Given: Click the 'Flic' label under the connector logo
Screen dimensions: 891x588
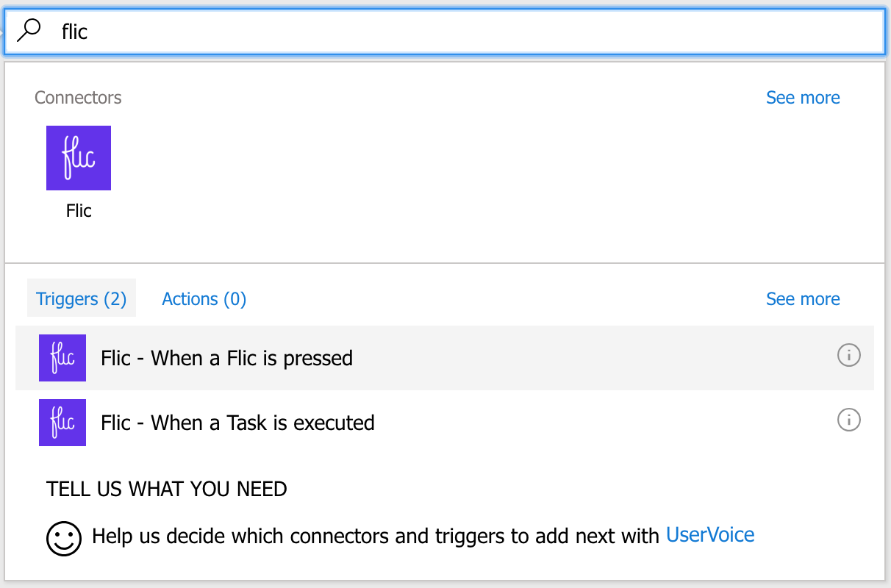Looking at the screenshot, I should tap(79, 211).
